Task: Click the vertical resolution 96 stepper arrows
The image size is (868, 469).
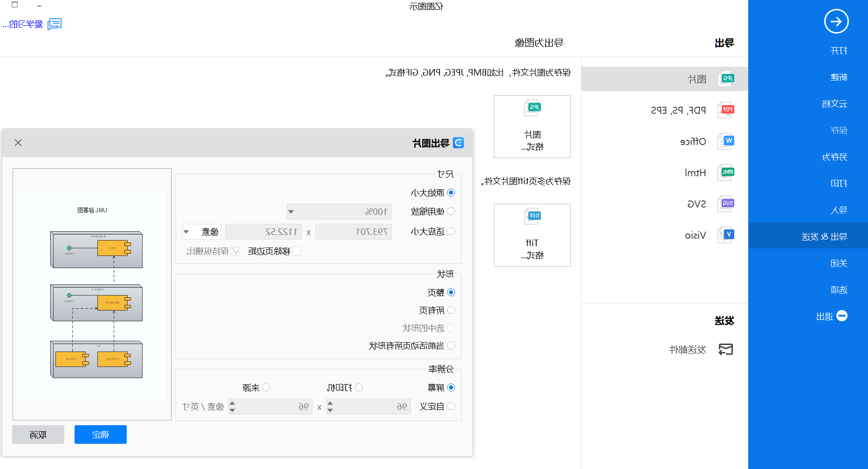Action: tap(232, 407)
